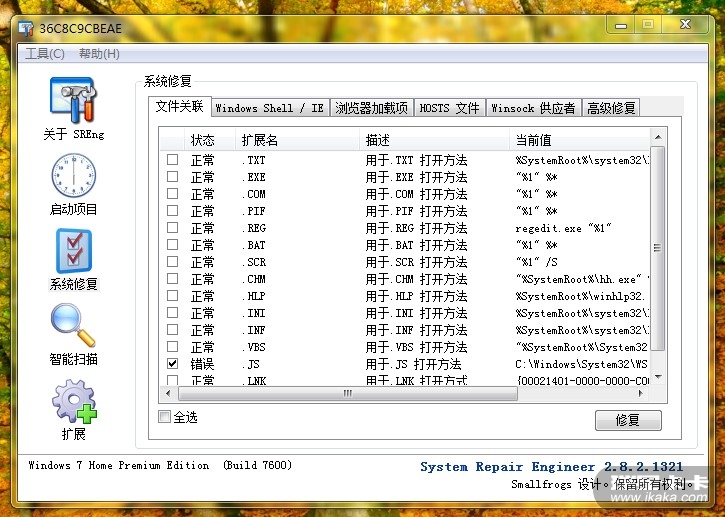Open the 工具(C) menu

point(45,54)
